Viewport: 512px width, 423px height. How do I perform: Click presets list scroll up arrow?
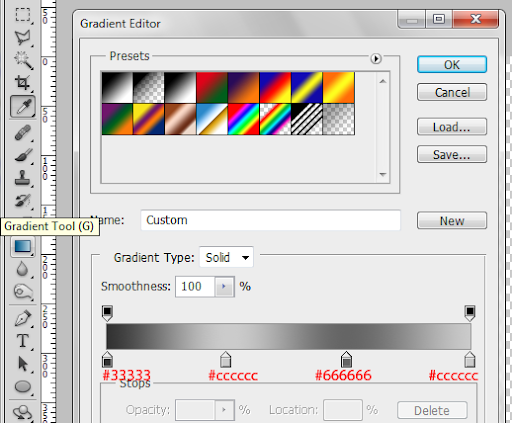tap(383, 81)
